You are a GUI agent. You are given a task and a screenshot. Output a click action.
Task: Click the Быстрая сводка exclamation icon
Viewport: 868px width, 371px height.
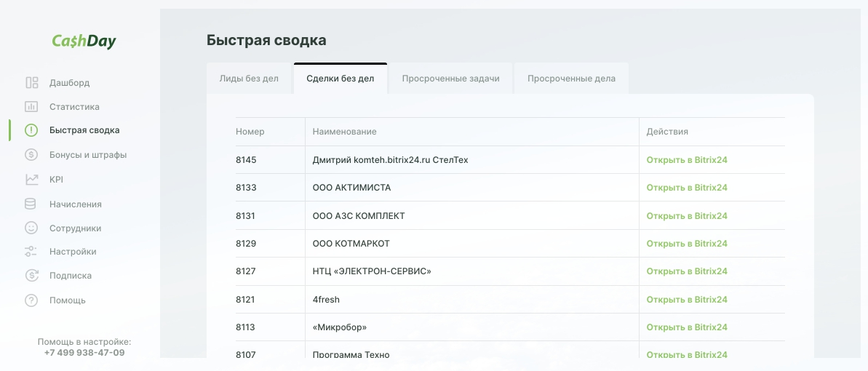pyautogui.click(x=31, y=130)
